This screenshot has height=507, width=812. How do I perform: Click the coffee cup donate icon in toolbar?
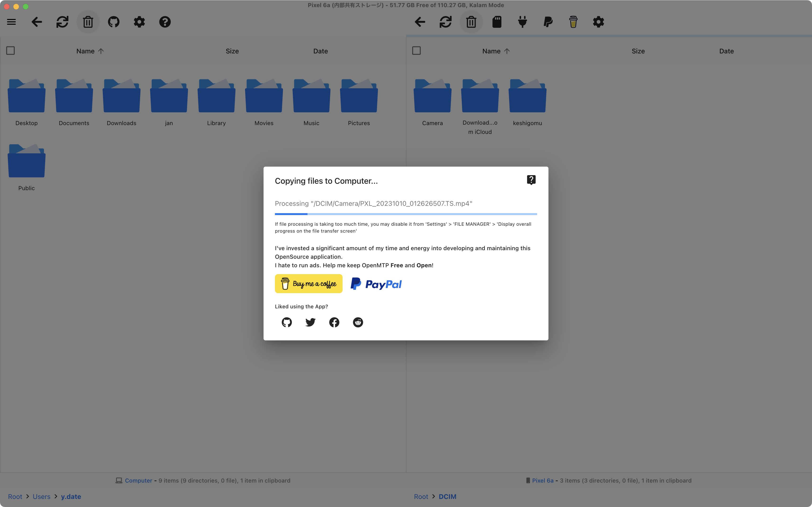tap(573, 22)
